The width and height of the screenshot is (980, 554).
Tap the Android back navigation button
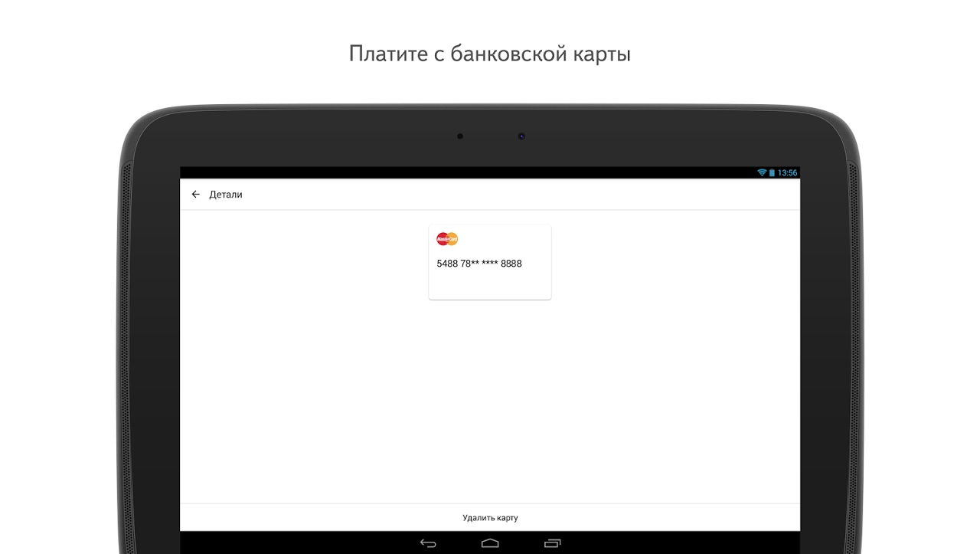(428, 543)
